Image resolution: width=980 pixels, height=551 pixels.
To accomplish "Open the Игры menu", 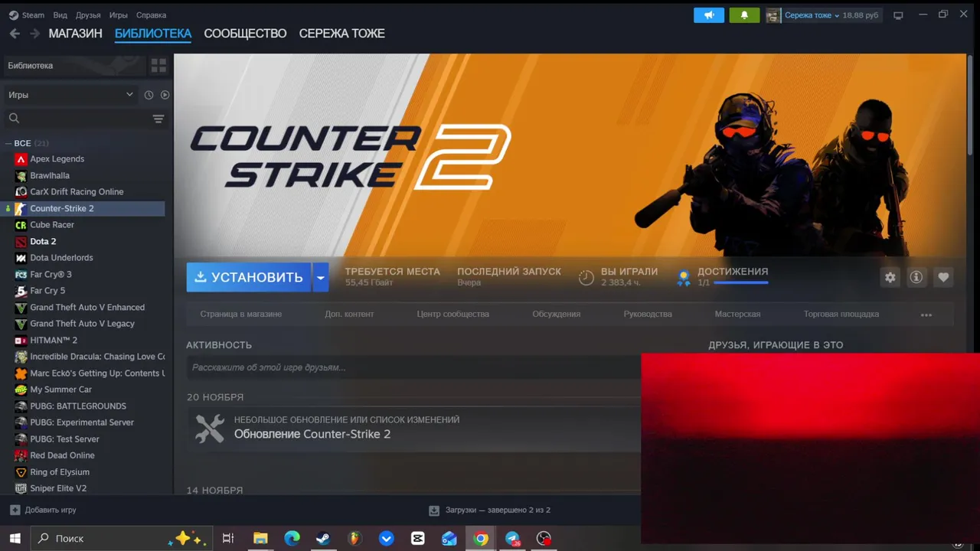I will point(119,15).
